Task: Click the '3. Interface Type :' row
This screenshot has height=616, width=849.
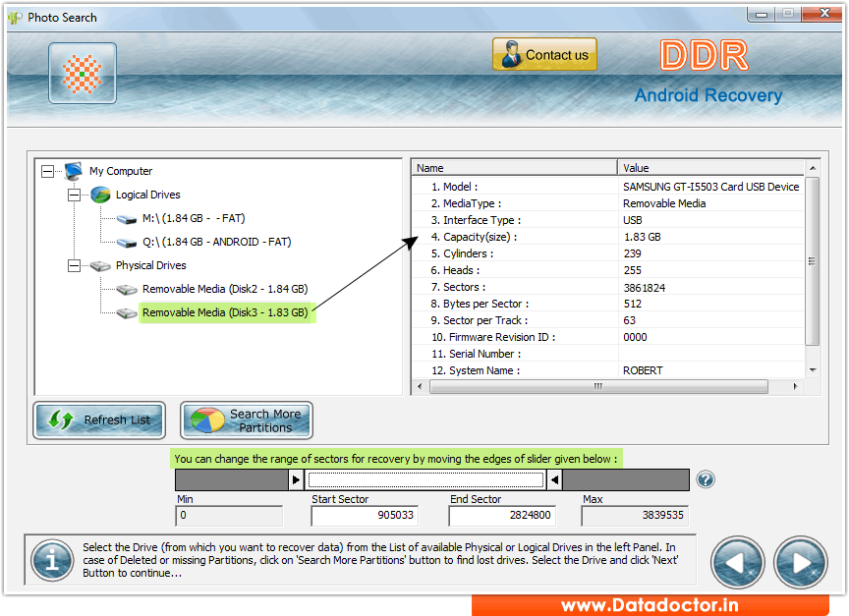Action: coord(607,220)
